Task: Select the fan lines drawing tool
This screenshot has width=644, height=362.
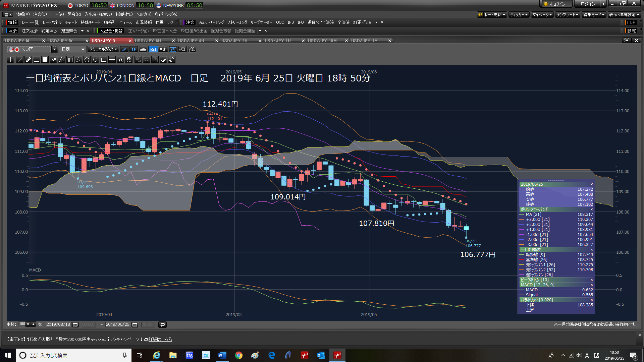Action: click(x=62, y=60)
